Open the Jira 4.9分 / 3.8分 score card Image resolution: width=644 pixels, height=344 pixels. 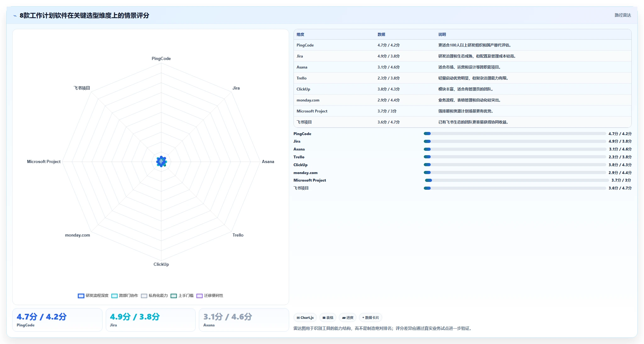(x=150, y=320)
